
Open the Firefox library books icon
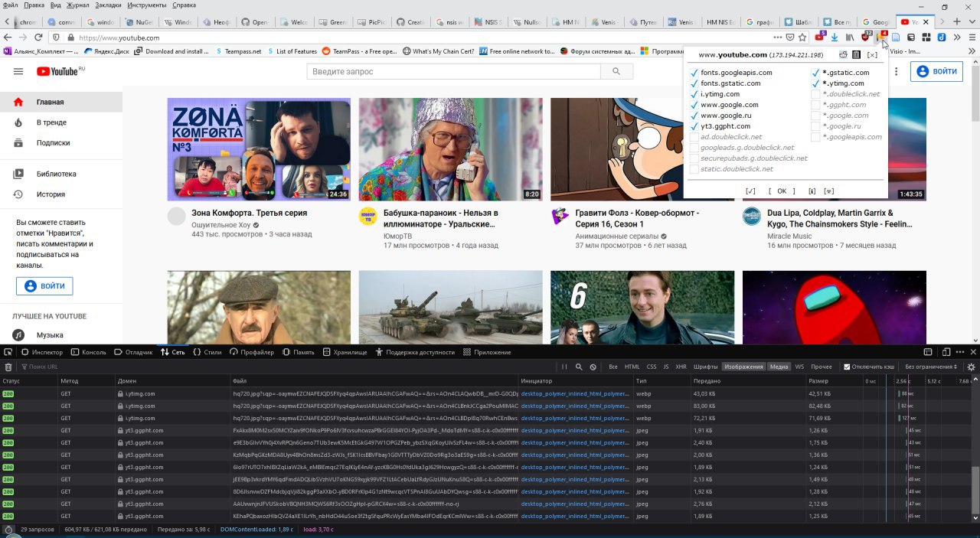(849, 37)
